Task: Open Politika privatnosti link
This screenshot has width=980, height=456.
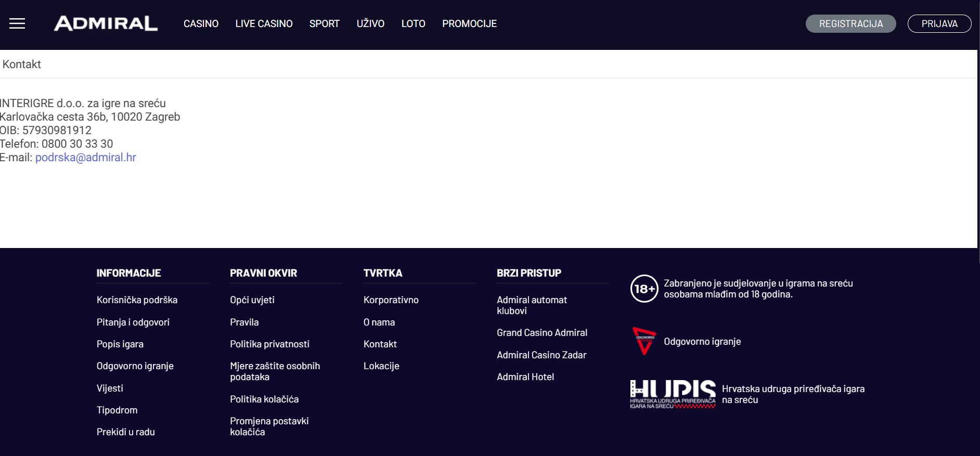Action: pos(269,344)
